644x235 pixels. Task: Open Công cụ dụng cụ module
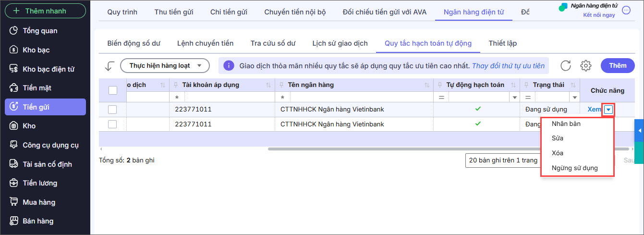[x=50, y=145]
